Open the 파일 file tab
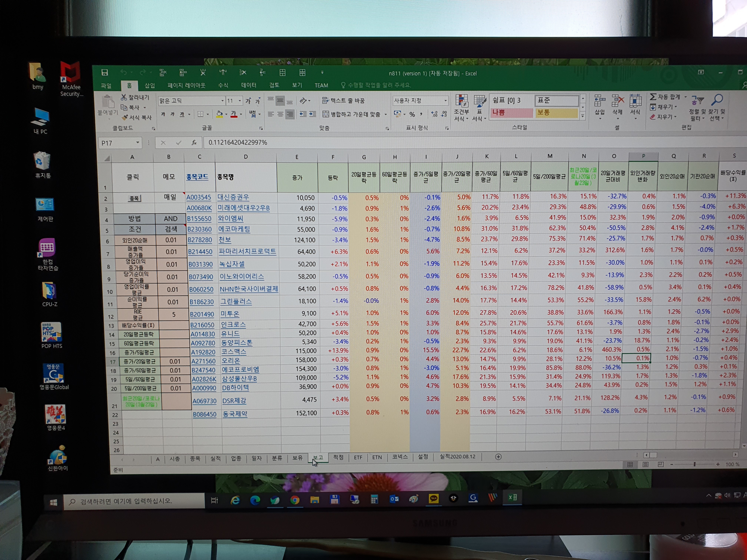Screen dimensions: 747x560 (106, 86)
